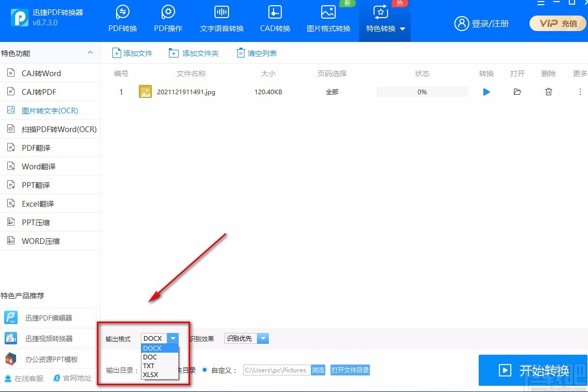Click the 0% progress bar
Viewport: 588px width, 392px height.
tap(422, 92)
